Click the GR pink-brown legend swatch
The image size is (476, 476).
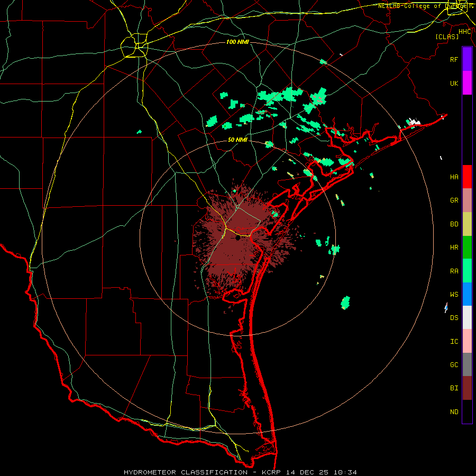[x=467, y=200]
